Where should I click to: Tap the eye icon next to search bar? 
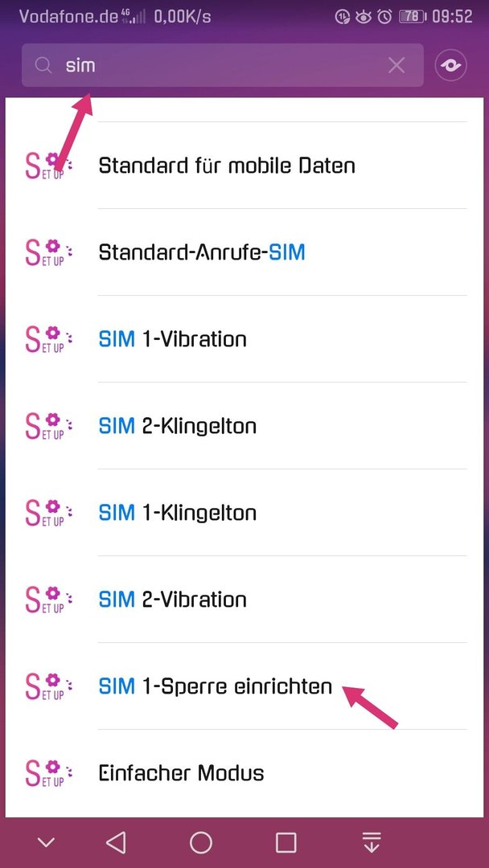(451, 66)
